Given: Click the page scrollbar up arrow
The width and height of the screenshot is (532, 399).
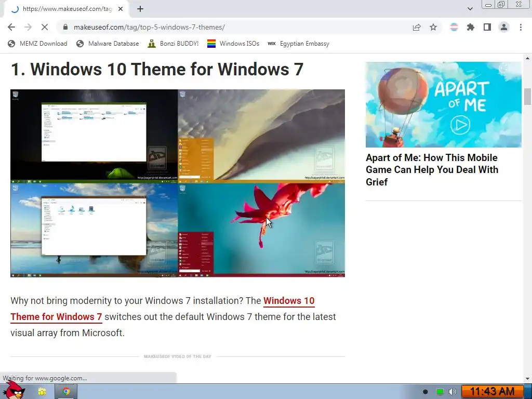Looking at the screenshot, I should tap(528, 58).
